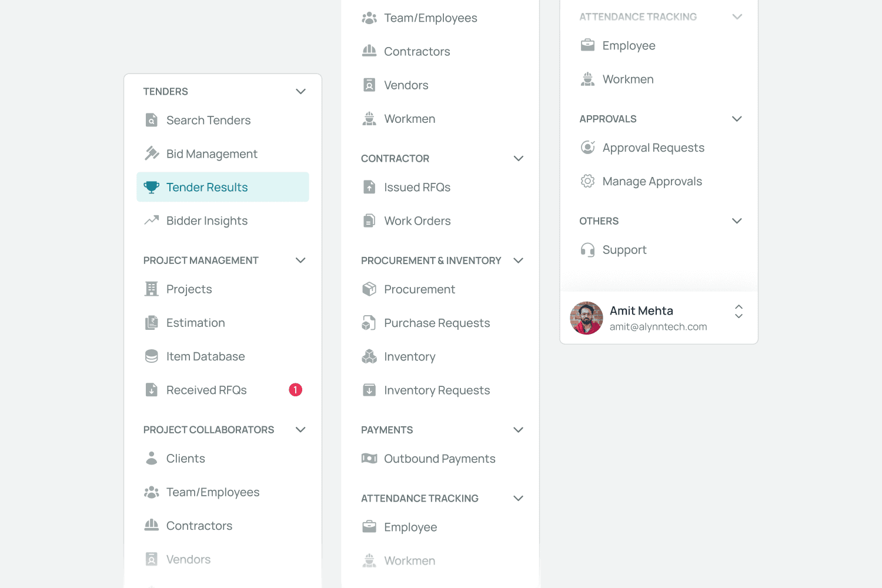The image size is (882, 588).
Task: Select the highlighted Tender Results item
Action: tap(223, 187)
